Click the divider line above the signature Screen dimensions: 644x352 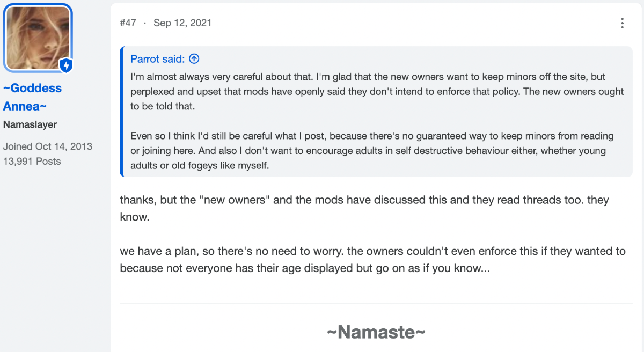pyautogui.click(x=376, y=304)
